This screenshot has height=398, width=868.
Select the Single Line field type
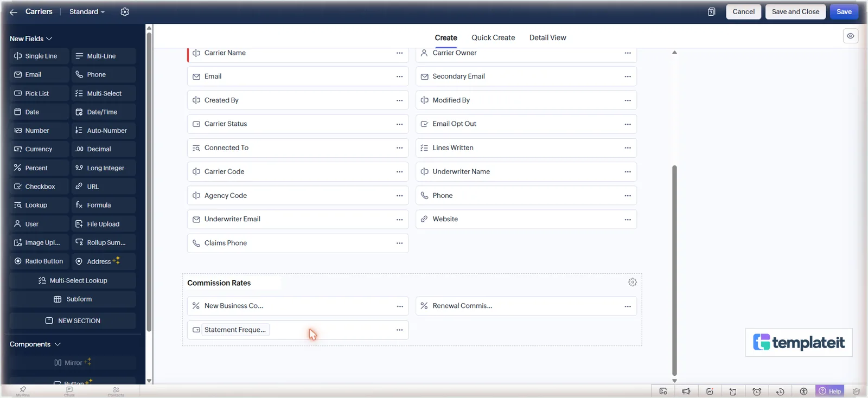pos(39,56)
